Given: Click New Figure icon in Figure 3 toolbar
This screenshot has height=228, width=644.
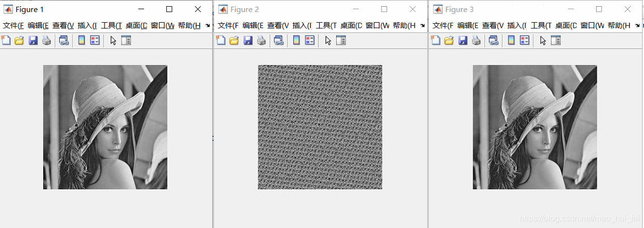Looking at the screenshot, I should 436,40.
